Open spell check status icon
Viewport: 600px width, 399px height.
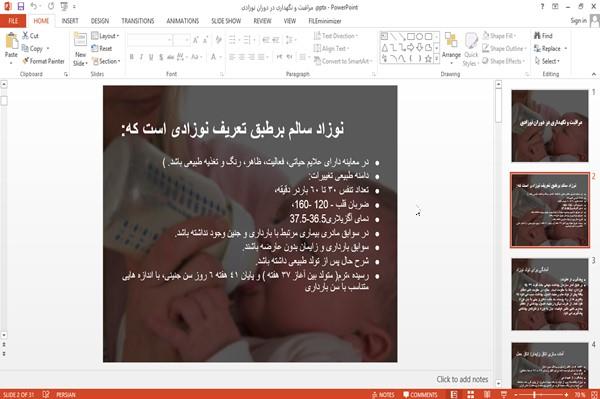point(46,394)
